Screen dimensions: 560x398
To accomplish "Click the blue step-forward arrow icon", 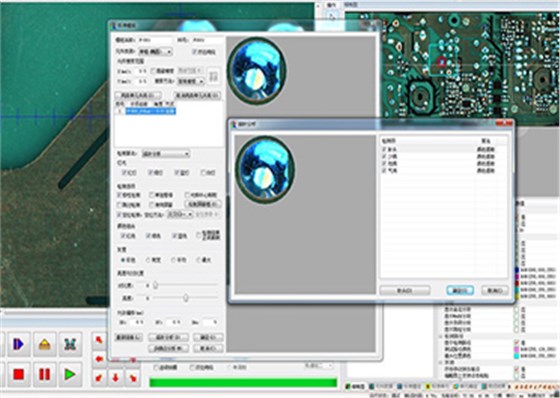I will (18, 344).
